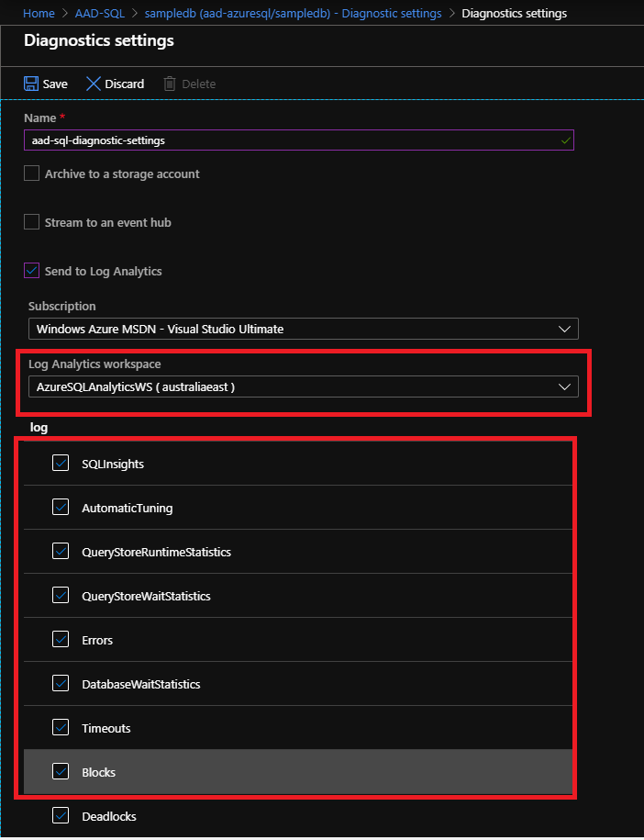The width and height of the screenshot is (644, 840).
Task: Toggle the QueryStoreRuntimeStatistics log
Action: 61,551
